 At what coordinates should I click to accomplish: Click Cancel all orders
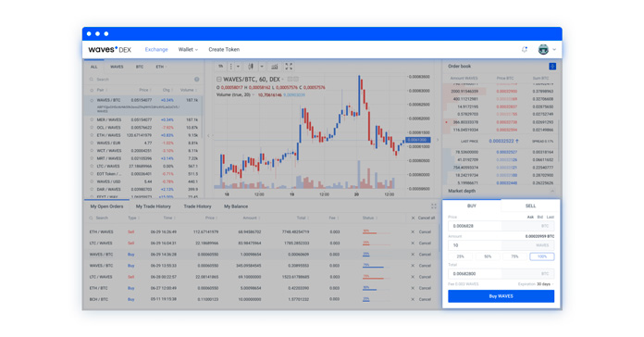pos(423,218)
